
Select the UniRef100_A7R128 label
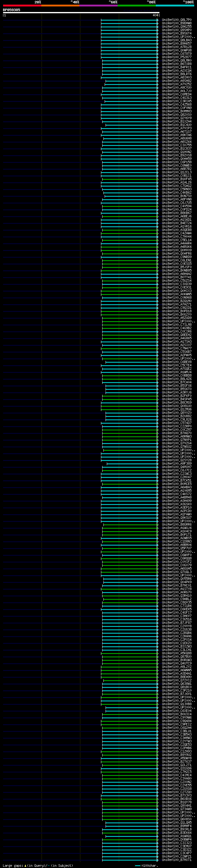click(x=176, y=47)
